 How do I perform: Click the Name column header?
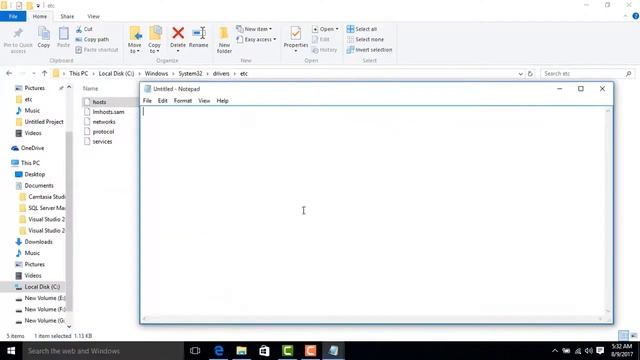click(x=90, y=89)
